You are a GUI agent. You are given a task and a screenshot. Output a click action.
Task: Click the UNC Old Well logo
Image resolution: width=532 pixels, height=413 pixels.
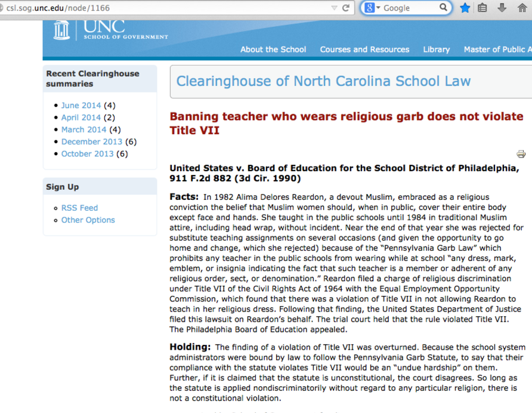[x=61, y=30]
